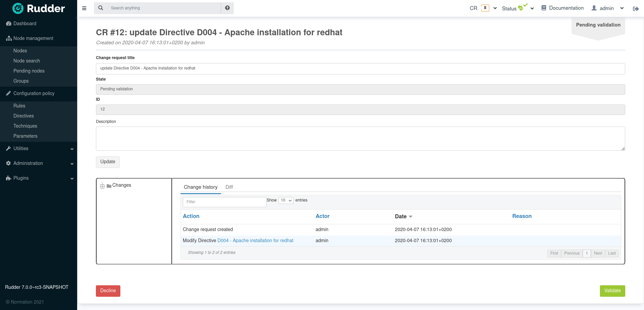
Task: Switch to the Diff tab
Action: (229, 187)
